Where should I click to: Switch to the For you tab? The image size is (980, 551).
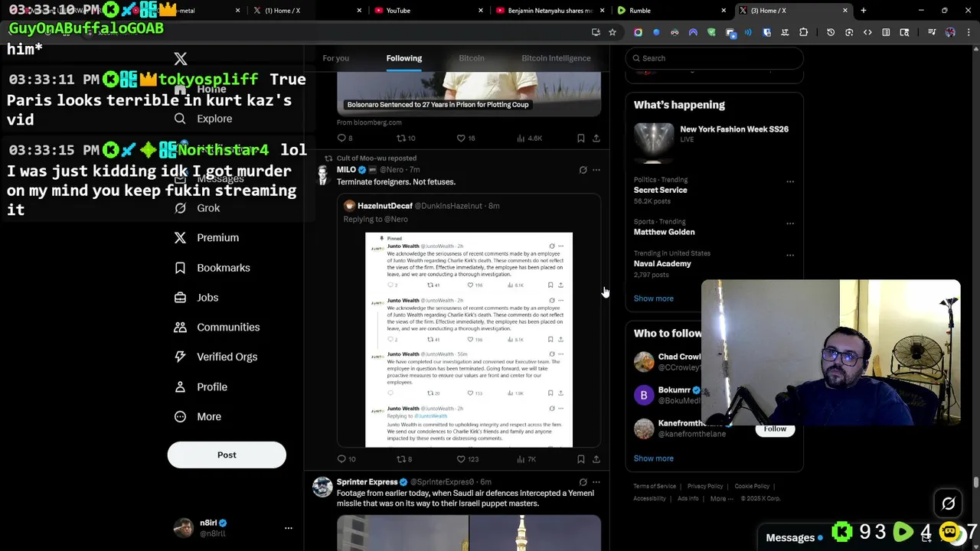335,58
